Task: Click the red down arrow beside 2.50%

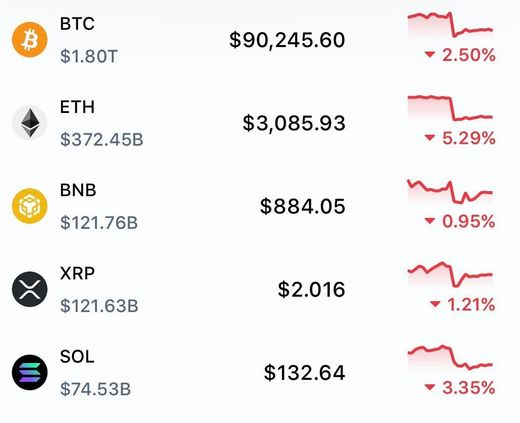Action: [430, 54]
